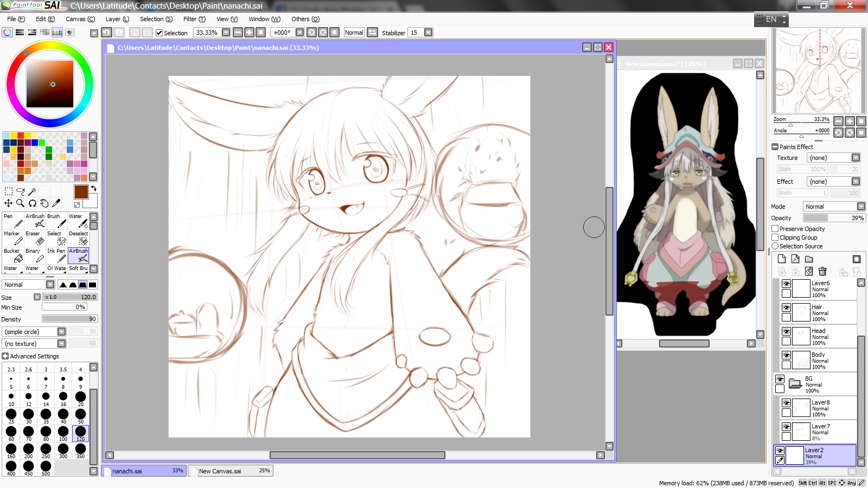Select the lasso selection tool
The width and height of the screenshot is (868, 488).
20,191
